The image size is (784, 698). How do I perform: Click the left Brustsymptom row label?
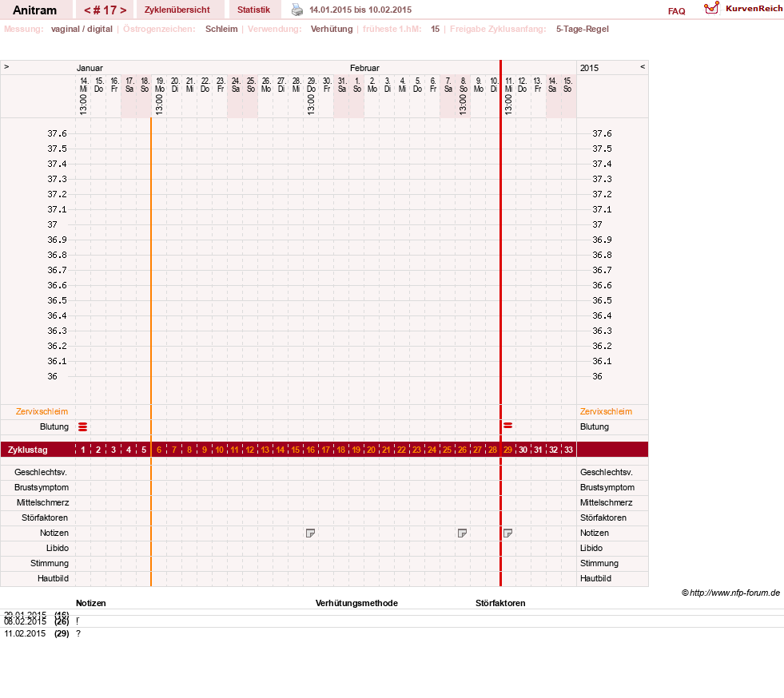[42, 487]
